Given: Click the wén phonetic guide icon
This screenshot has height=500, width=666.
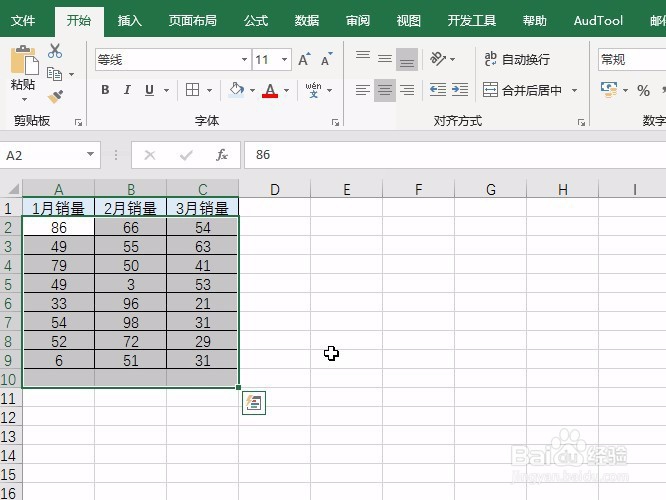Looking at the screenshot, I should [313, 90].
